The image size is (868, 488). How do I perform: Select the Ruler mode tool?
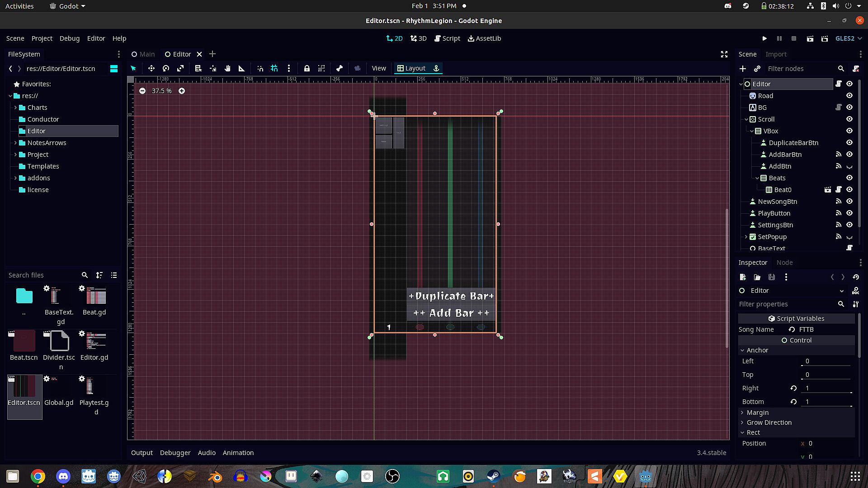pos(242,68)
